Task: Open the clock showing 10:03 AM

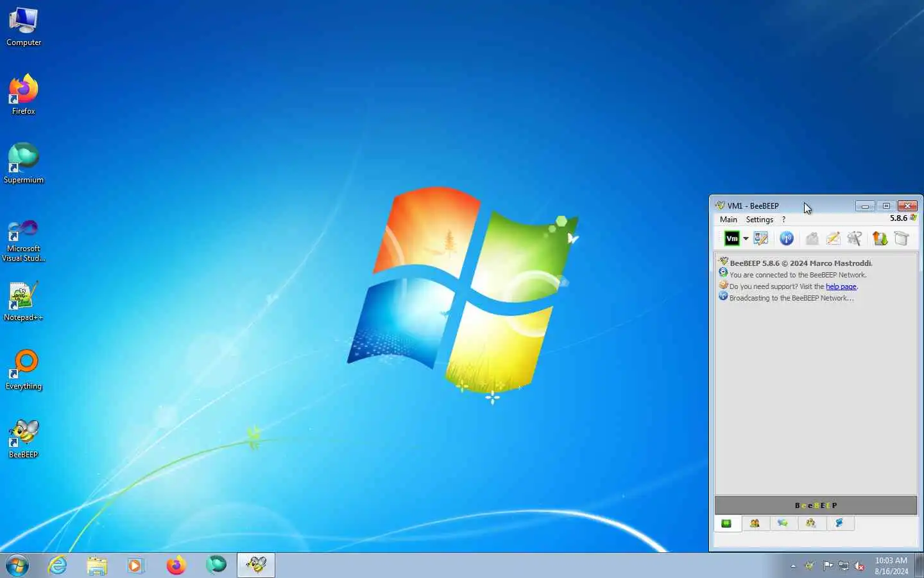Action: (x=891, y=566)
